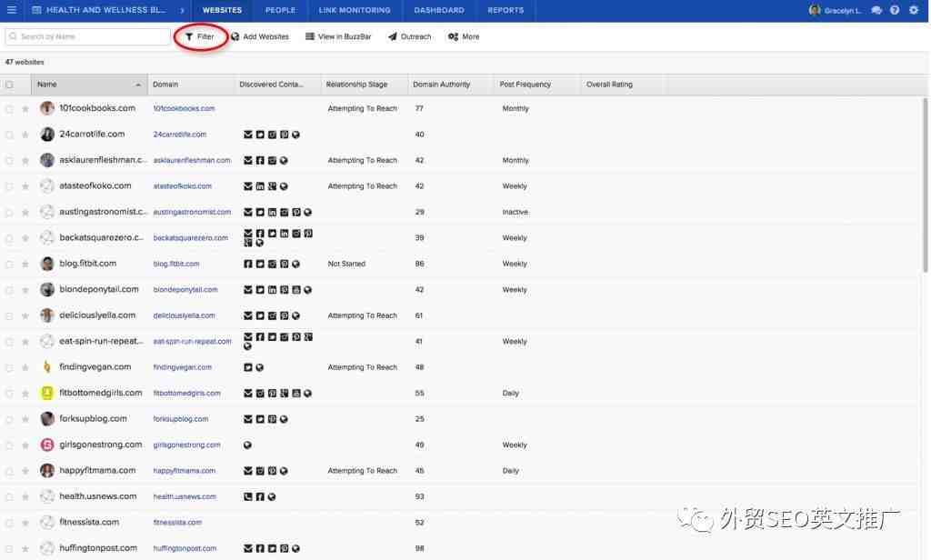Click the globe icon for girlsgonestrong.com
The width and height of the screenshot is (931, 560).
[x=247, y=445]
